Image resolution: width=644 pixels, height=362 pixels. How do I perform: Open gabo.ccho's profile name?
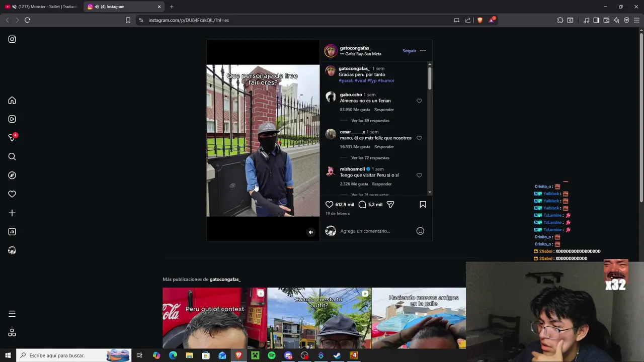(351, 95)
